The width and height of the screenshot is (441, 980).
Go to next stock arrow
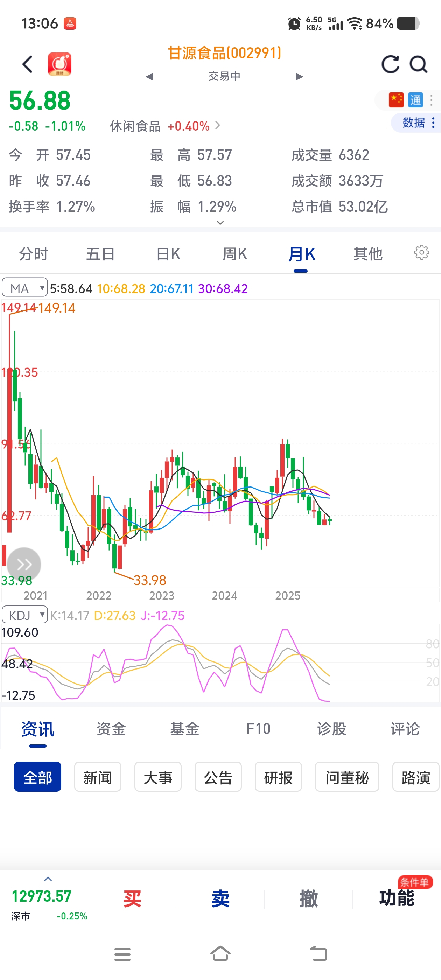tap(300, 76)
